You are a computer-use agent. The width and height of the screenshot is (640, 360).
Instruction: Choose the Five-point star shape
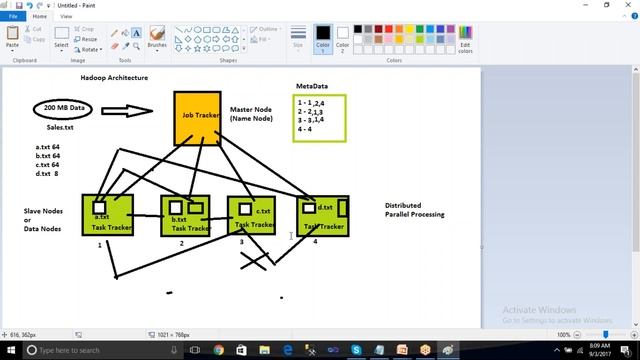click(198, 49)
